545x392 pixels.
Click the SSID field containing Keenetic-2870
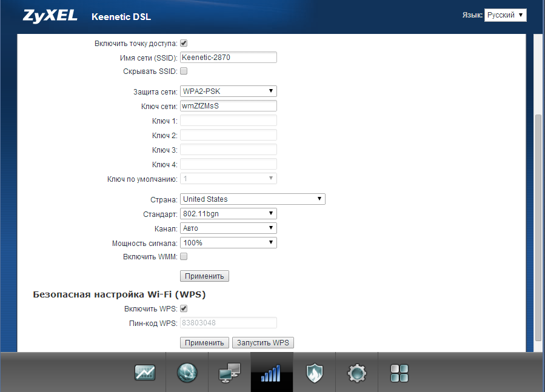(229, 58)
